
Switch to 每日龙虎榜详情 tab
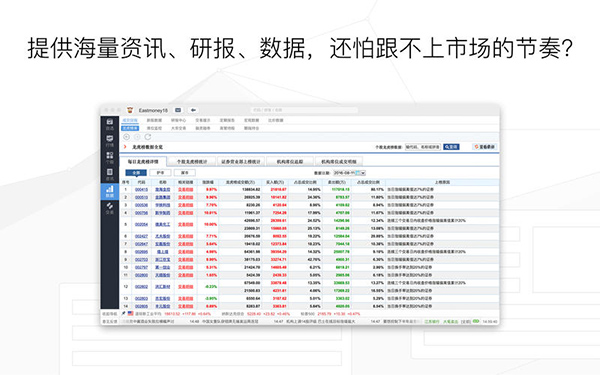coord(143,161)
